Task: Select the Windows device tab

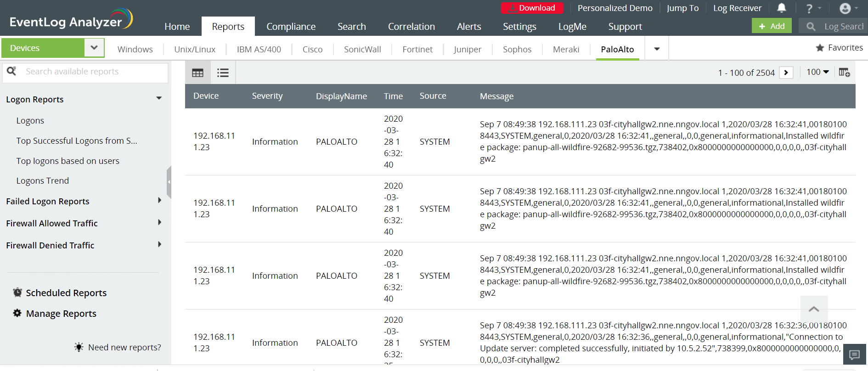Action: 135,49
